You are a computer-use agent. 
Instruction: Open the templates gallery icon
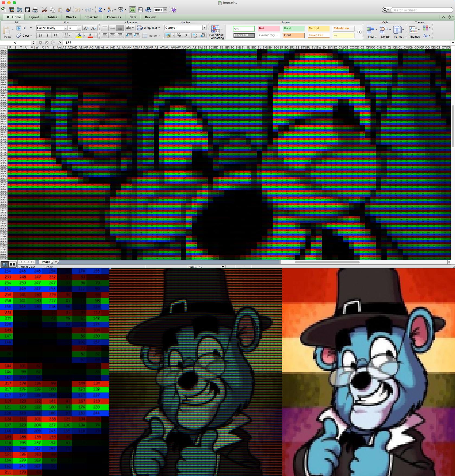pyautogui.click(x=12, y=10)
